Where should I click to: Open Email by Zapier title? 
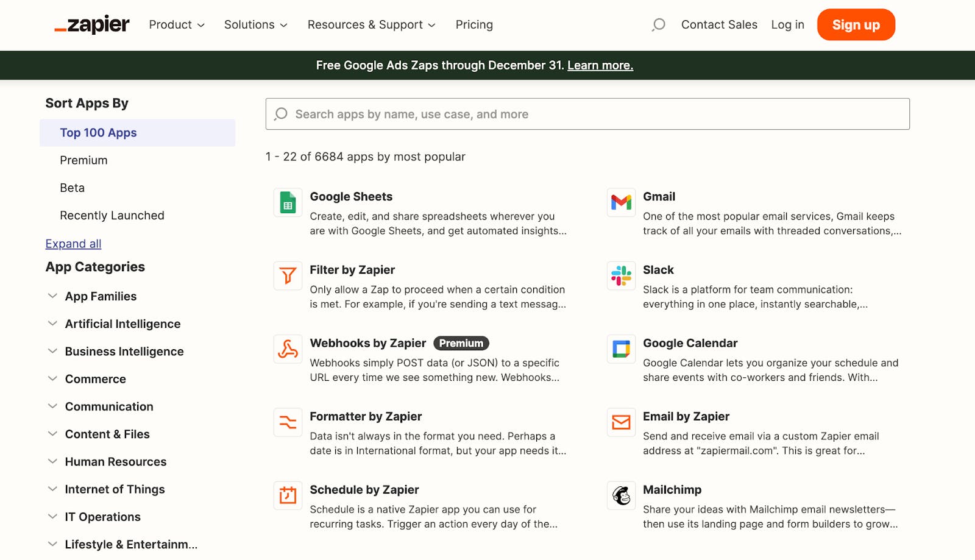pos(686,416)
